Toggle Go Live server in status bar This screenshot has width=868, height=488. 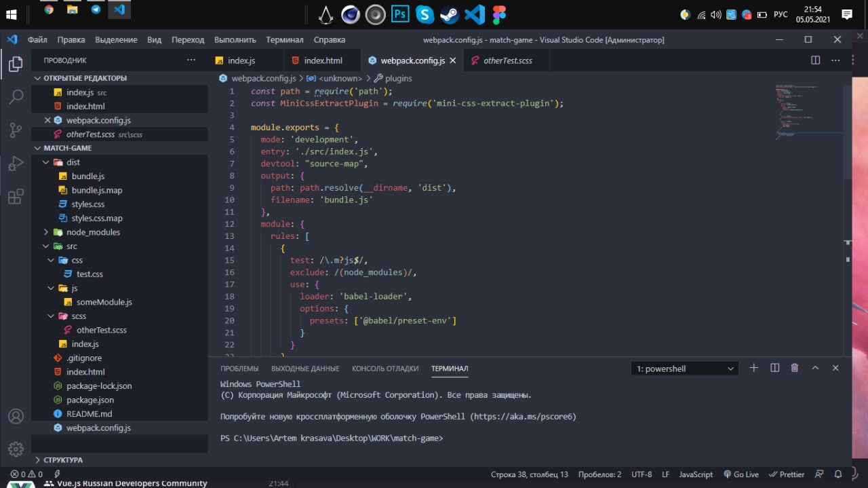pyautogui.click(x=741, y=474)
